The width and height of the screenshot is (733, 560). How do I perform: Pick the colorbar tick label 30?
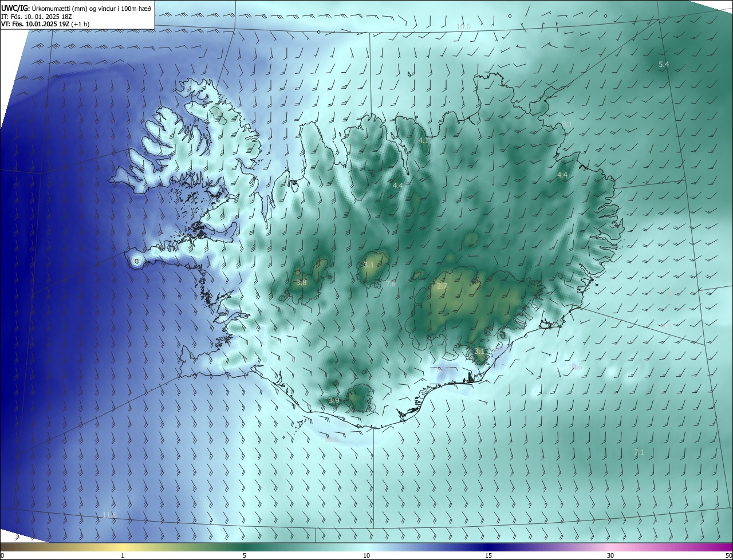tap(610, 555)
